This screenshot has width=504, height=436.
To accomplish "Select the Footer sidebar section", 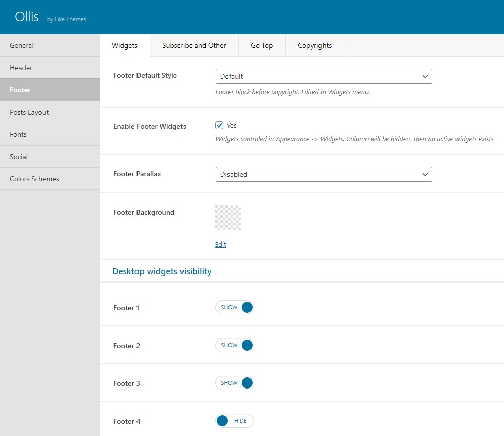I will pyautogui.click(x=50, y=90).
